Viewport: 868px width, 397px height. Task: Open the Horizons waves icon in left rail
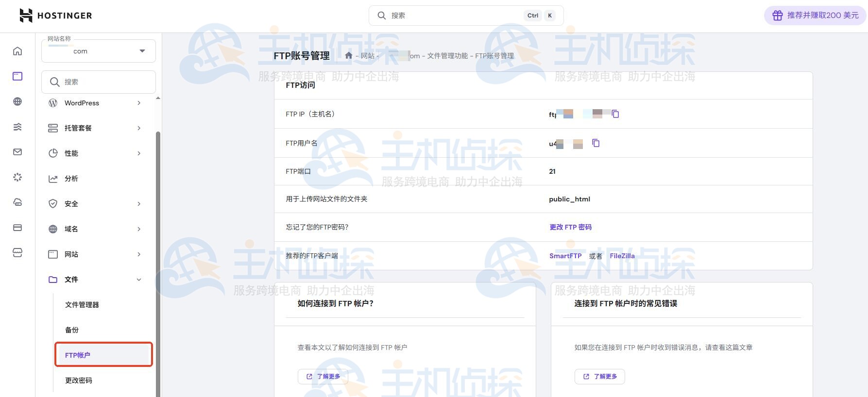[x=17, y=127]
